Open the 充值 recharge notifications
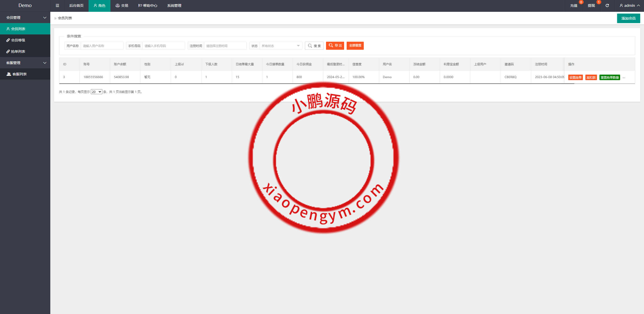 574,6
